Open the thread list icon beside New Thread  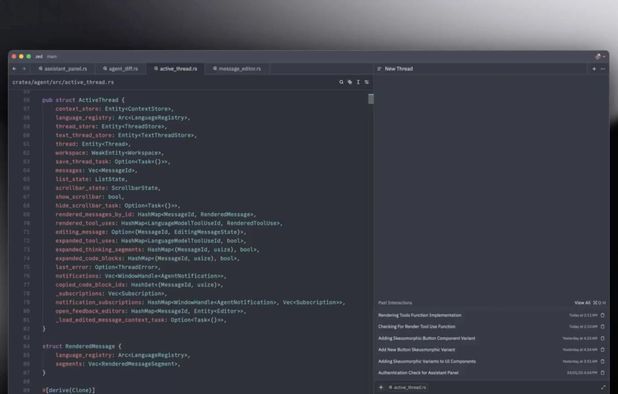point(380,69)
